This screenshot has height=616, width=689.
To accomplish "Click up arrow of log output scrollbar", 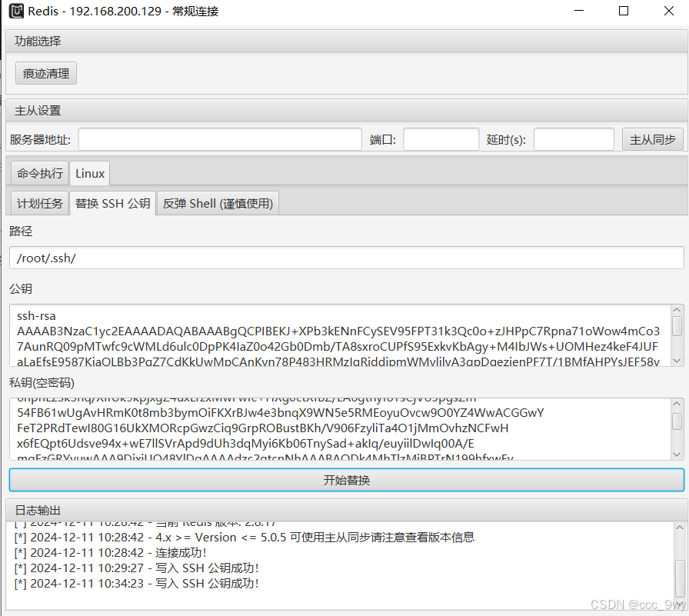I will 680,528.
